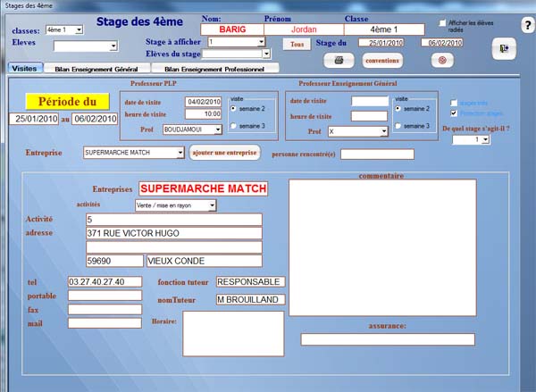Select 'semaine 3' under Professeur PLP
This screenshot has width=536, height=392.
[234, 126]
